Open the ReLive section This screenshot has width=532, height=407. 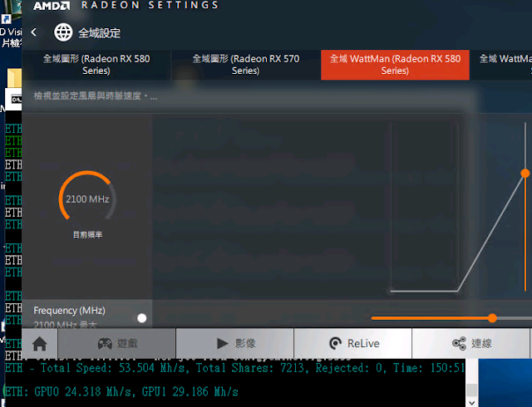click(x=353, y=344)
